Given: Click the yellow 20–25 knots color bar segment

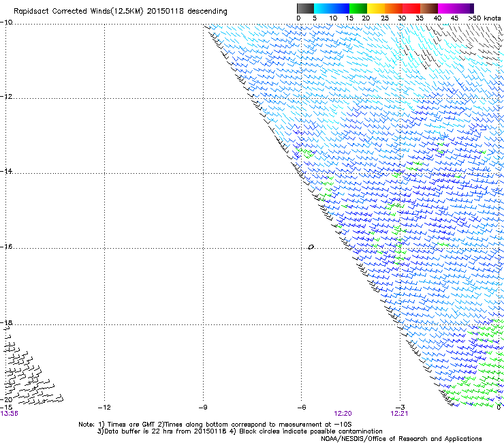Looking at the screenshot, I should pyautogui.click(x=376, y=8).
